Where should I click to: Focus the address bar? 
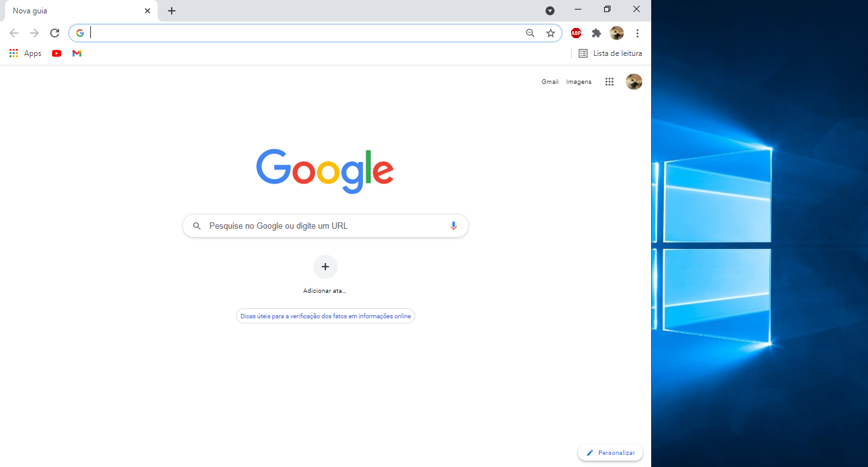[x=315, y=33]
